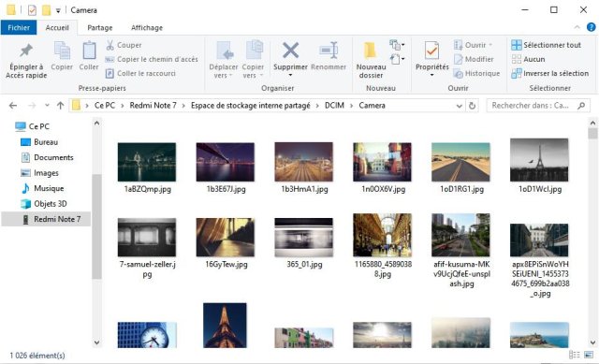
Task: Click Modifier in the ribbon
Action: coord(474,59)
